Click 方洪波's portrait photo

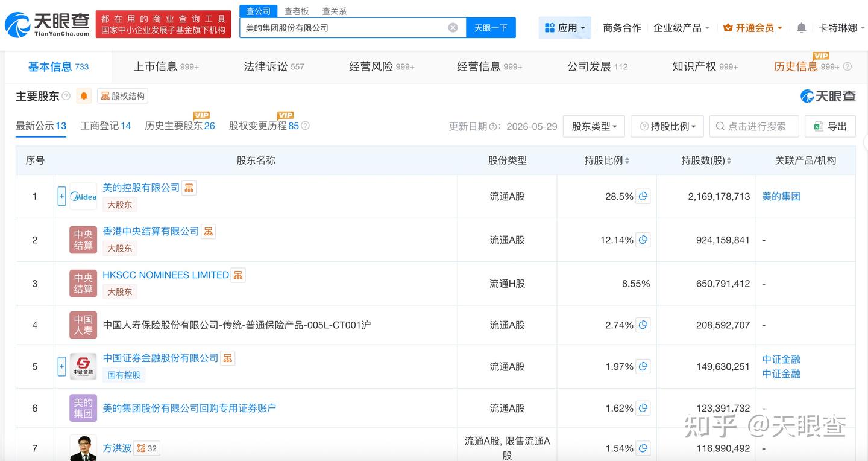[83, 448]
